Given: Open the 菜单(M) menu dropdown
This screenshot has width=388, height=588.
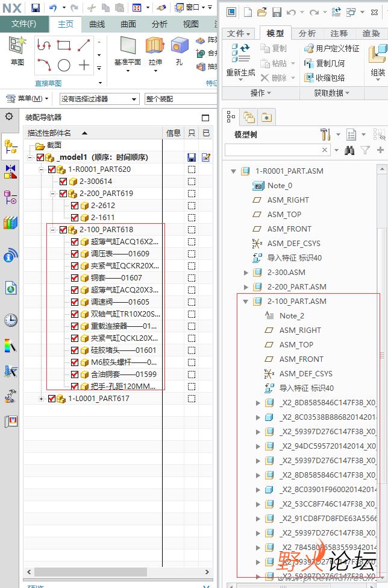Looking at the screenshot, I should coord(28,99).
